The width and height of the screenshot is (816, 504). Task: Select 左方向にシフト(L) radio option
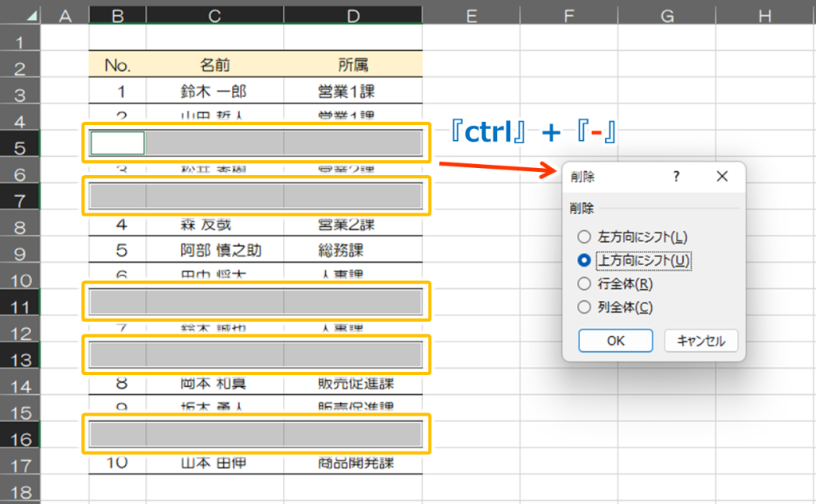pyautogui.click(x=584, y=237)
